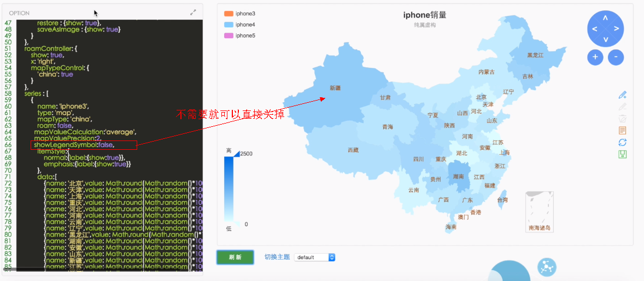Screen dimensions: 644x281
Task: Pan the map left with roam controller
Action: (x=594, y=29)
